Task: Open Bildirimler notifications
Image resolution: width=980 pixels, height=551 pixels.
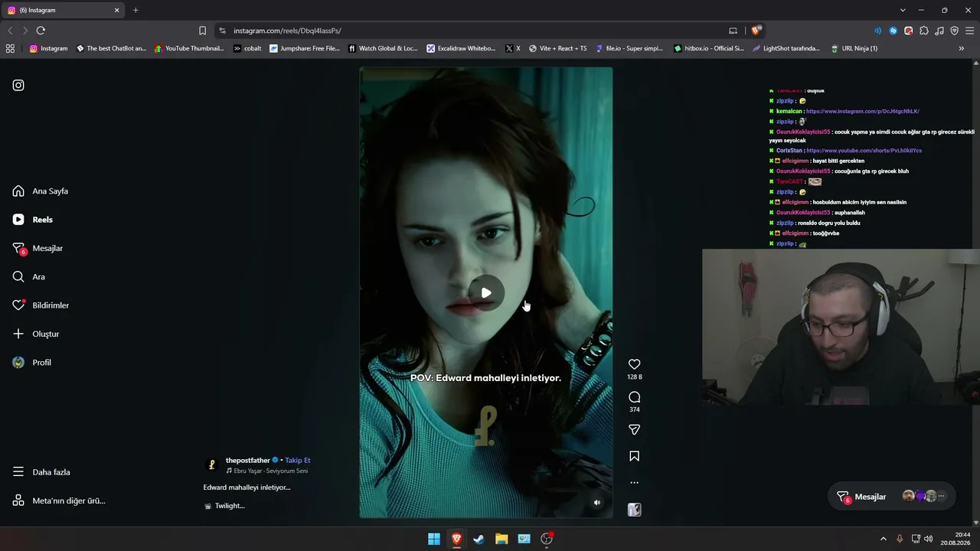Action: pos(41,305)
